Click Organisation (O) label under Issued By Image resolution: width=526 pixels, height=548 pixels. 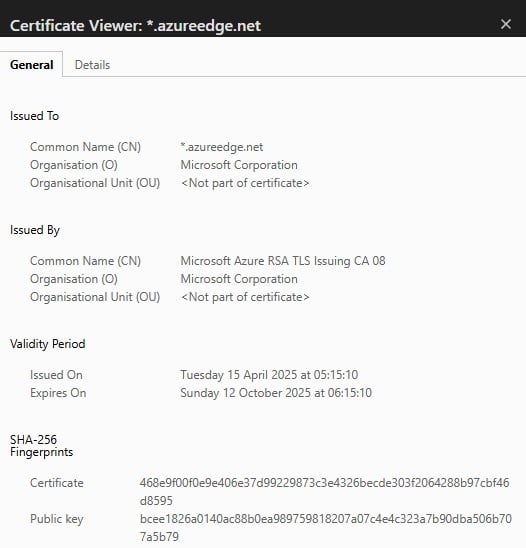point(74,279)
